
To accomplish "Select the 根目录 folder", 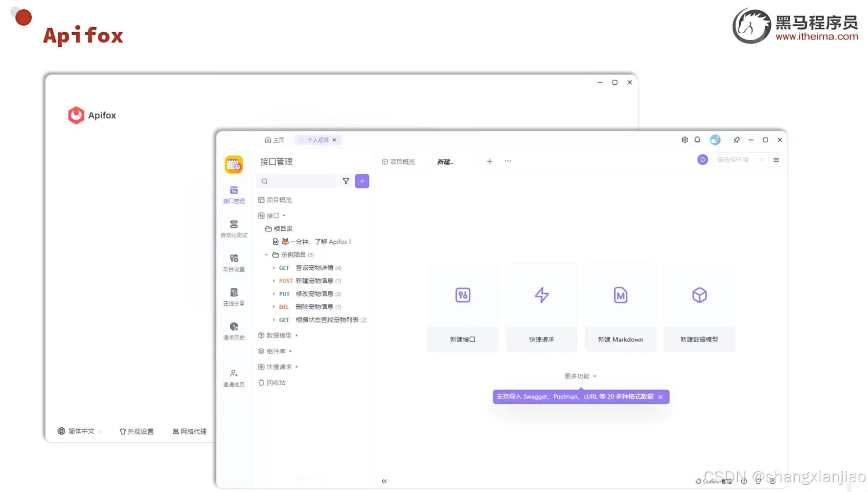I will (x=279, y=229).
